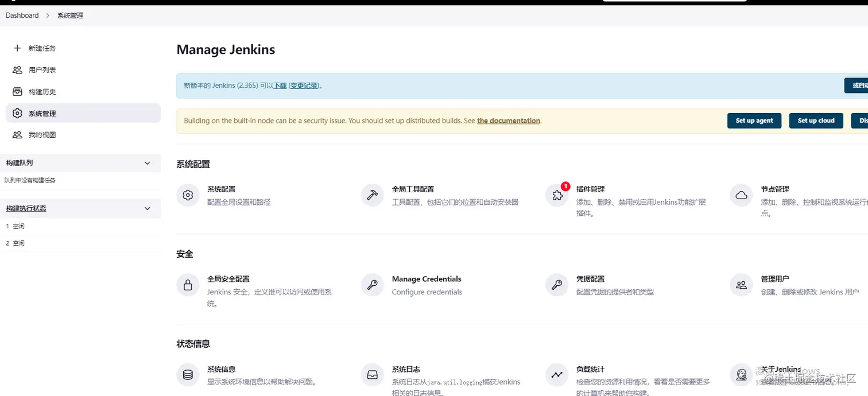
Task: Open the 系统信息 database icon
Action: coord(188,375)
